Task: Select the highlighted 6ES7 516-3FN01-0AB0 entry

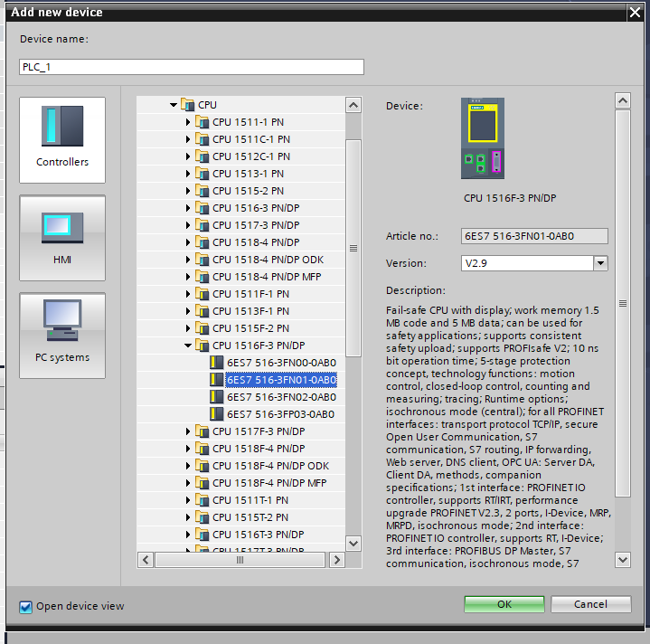Action: [281, 379]
